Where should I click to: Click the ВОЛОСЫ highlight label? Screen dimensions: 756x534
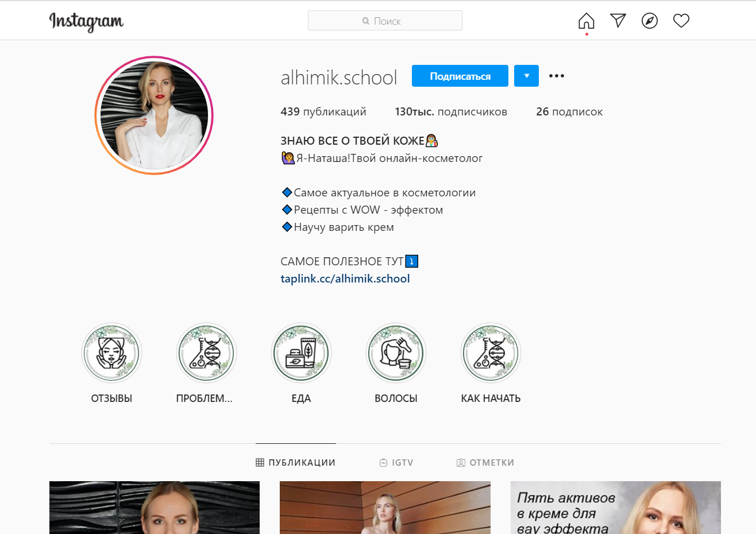click(396, 398)
